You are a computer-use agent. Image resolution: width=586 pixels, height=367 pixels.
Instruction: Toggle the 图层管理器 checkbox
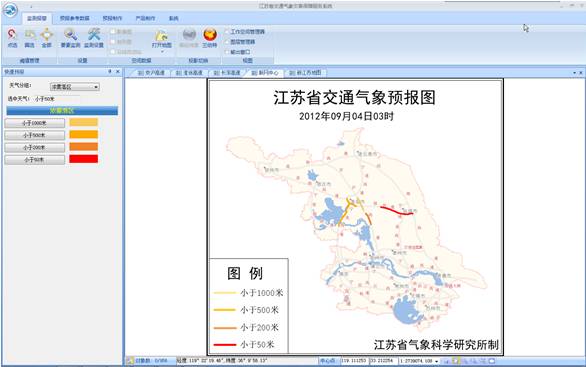(227, 42)
